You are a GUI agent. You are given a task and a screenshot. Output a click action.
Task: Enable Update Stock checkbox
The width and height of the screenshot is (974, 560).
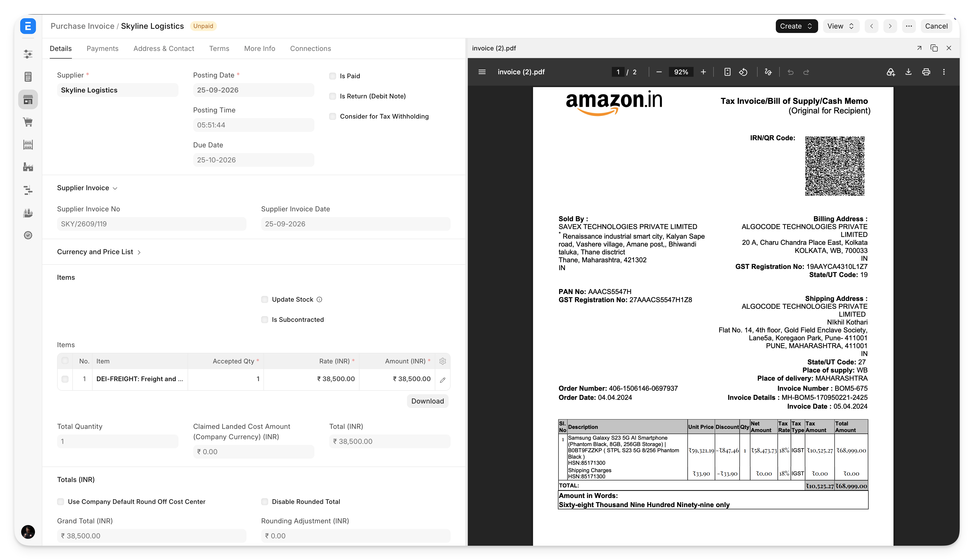point(264,300)
